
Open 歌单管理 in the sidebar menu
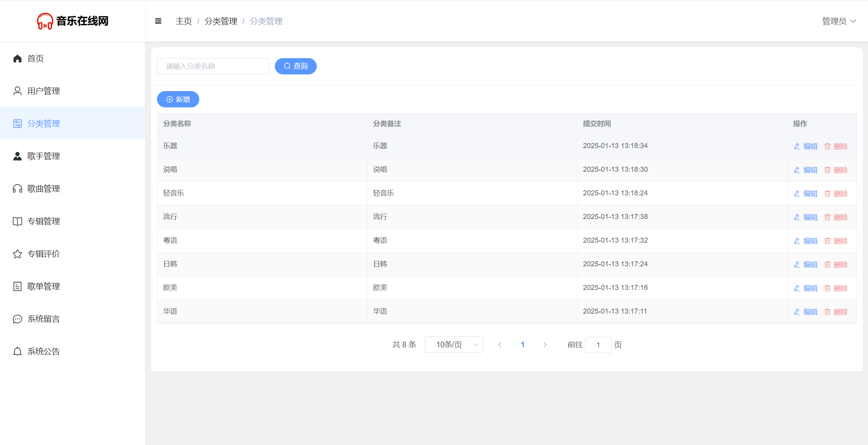pos(43,286)
